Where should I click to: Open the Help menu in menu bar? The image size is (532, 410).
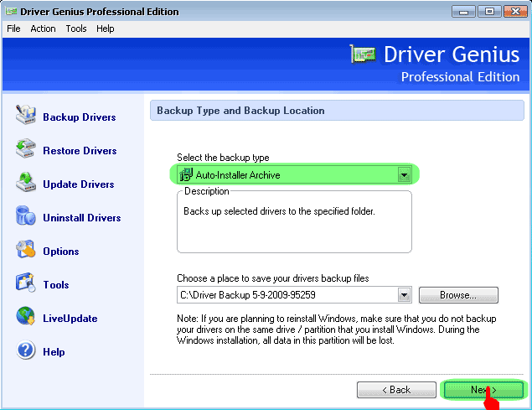point(106,29)
